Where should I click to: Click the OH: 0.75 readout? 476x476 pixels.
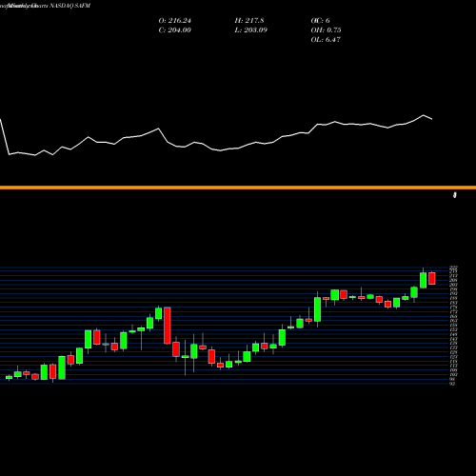[x=326, y=30]
